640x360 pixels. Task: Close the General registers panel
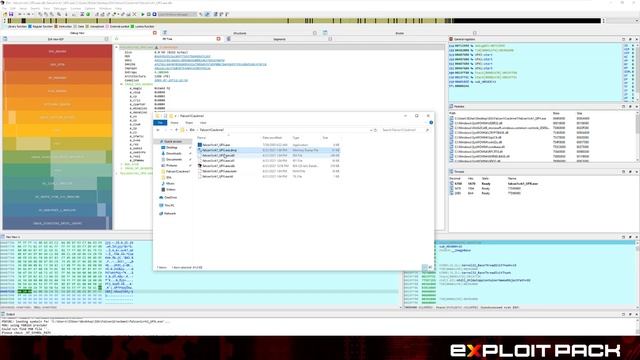pos(636,39)
